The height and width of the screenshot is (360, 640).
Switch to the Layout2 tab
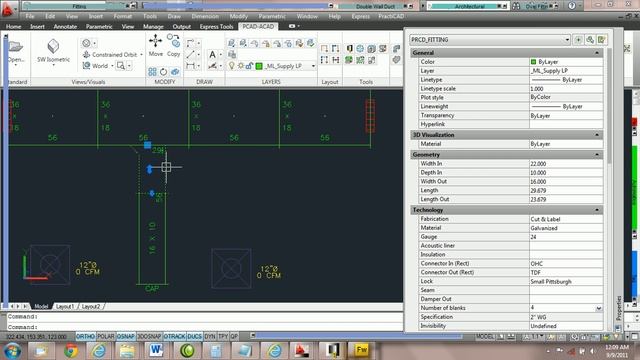click(x=91, y=306)
